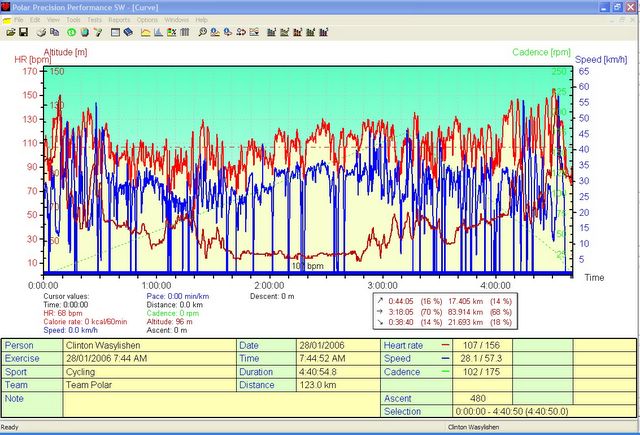This screenshot has width=640, height=435.
Task: Click the Time value 7:44:52 AM
Action: [x=338, y=359]
